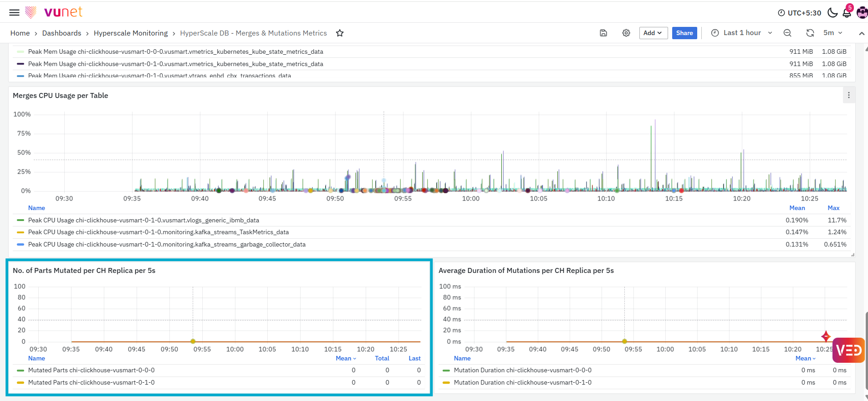The image size is (868, 401).
Task: Click the VED assistant floating icon
Action: pos(848,350)
